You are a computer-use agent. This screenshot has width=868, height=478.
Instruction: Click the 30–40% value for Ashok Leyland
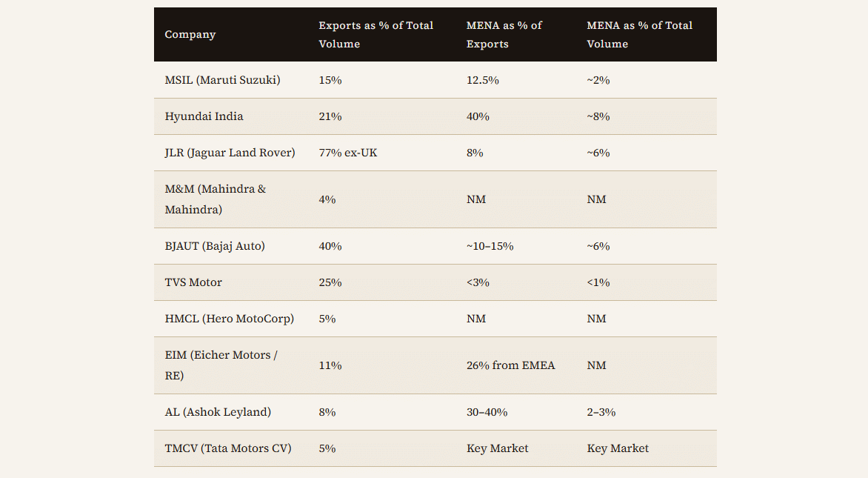[x=487, y=412]
